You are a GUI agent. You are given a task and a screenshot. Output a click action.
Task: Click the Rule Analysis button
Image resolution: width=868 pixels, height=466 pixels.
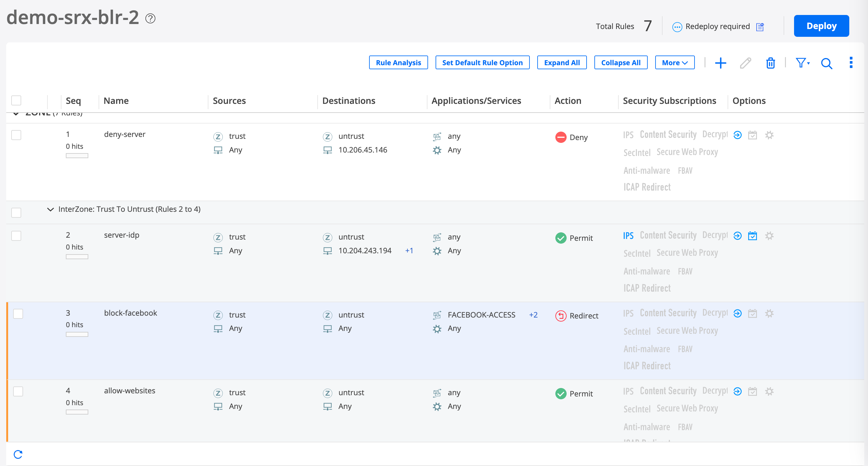[398, 63]
